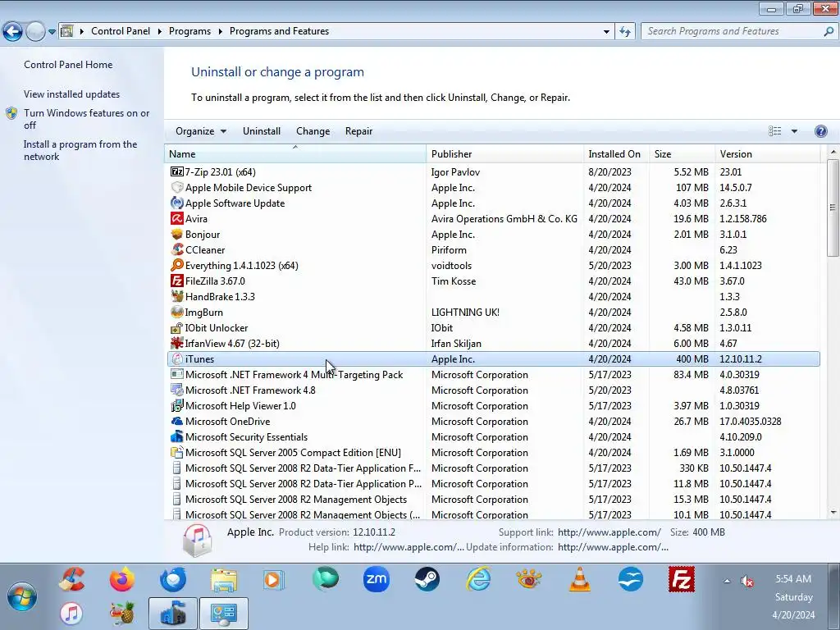Click the Control Panel breadcrumb

pyautogui.click(x=121, y=31)
